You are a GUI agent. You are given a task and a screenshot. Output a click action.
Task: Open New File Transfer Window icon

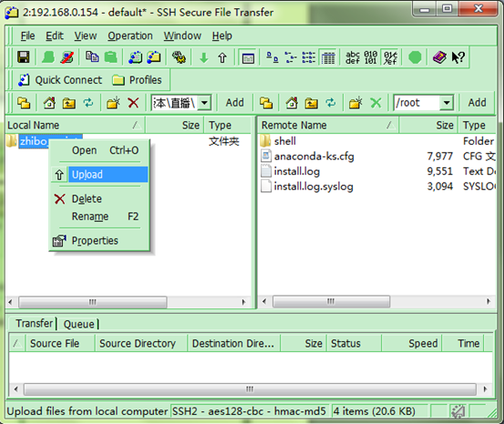coord(154,57)
